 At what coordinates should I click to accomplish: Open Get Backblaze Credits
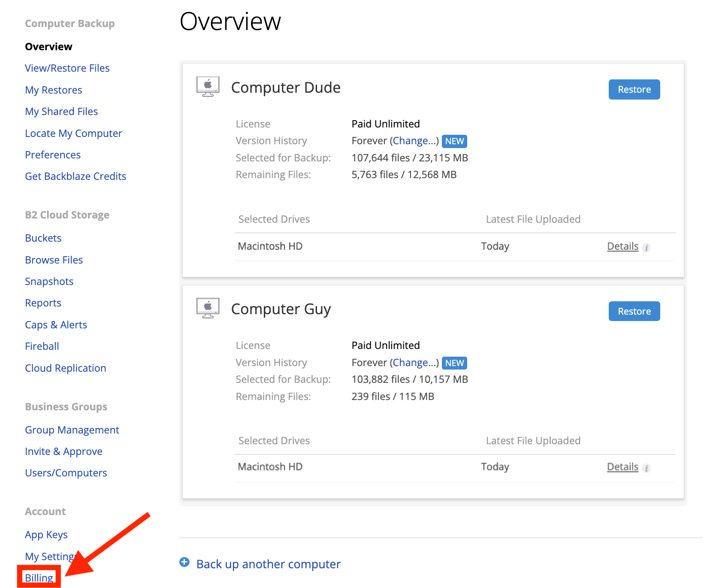pos(76,176)
